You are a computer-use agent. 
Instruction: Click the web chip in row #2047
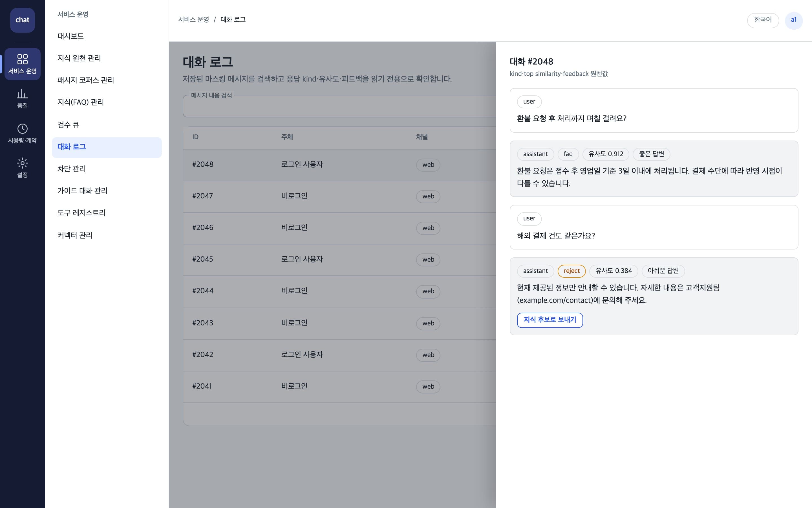[428, 196]
